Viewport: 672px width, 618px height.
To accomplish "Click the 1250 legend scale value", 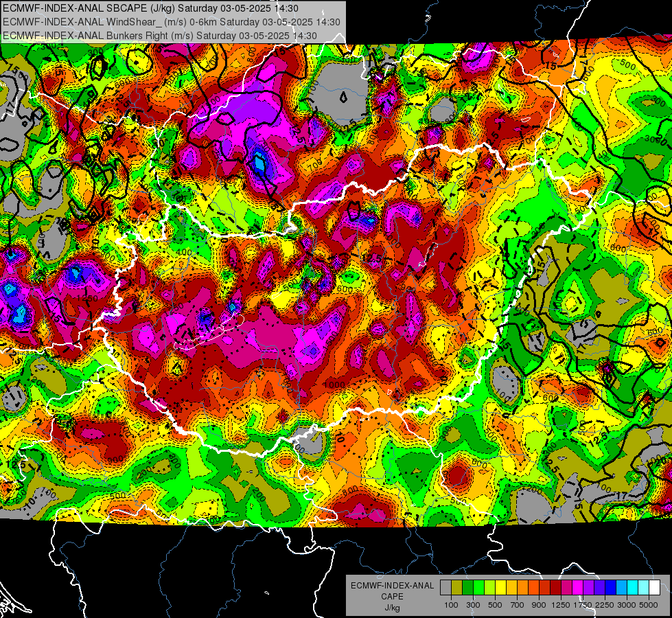I will (561, 605).
